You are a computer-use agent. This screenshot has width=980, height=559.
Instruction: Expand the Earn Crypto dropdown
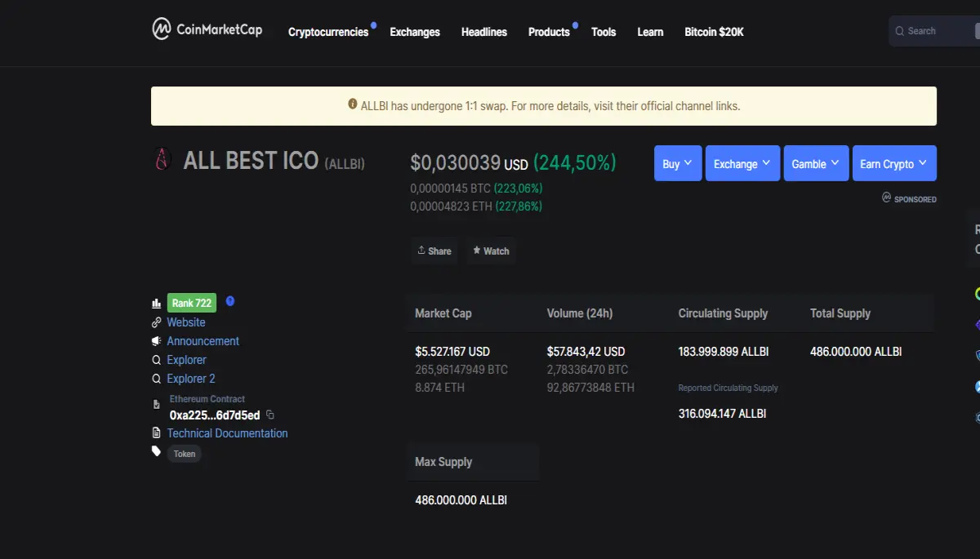coord(894,163)
